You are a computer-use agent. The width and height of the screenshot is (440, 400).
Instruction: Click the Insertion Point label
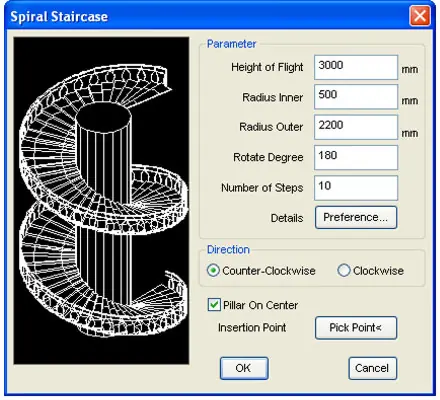[x=252, y=328]
